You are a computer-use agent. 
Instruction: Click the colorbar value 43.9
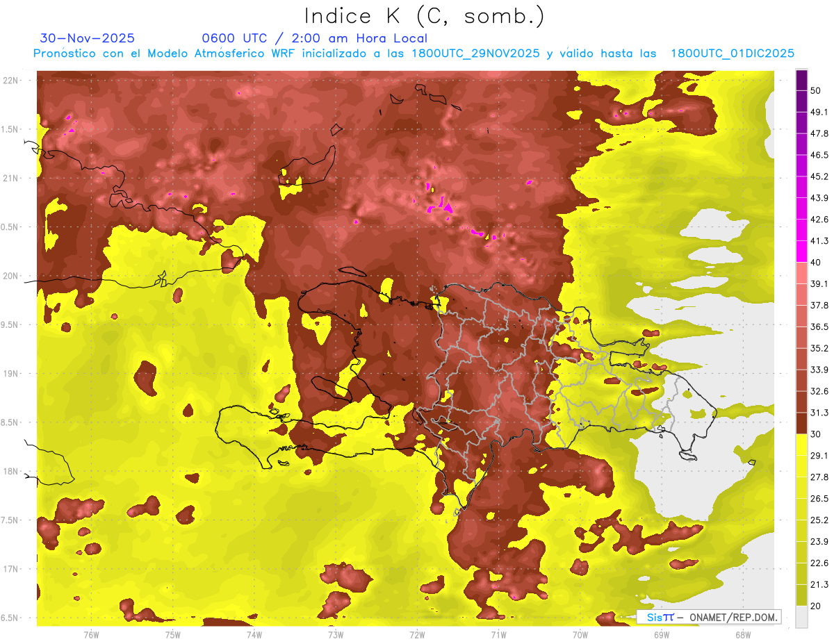tap(819, 198)
